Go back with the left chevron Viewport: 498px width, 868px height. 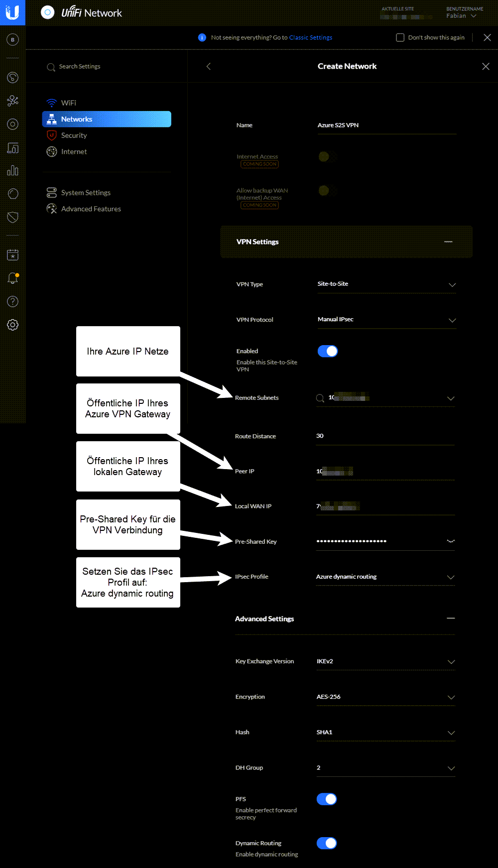point(209,66)
